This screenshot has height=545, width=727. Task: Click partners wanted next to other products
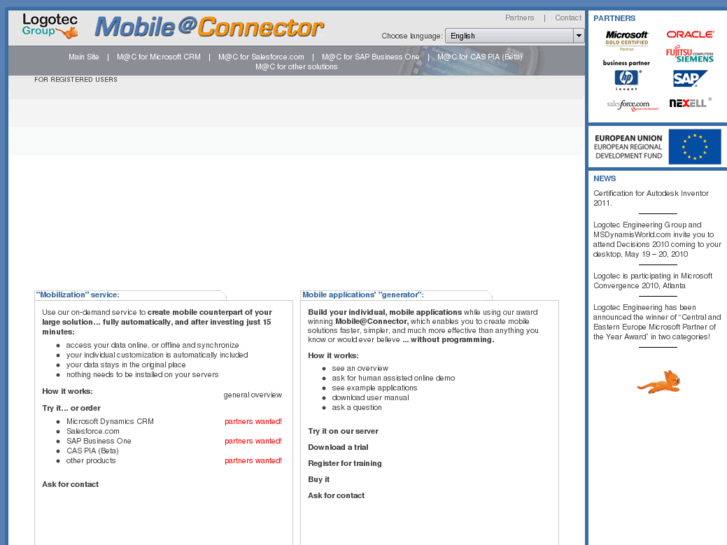[x=253, y=461]
